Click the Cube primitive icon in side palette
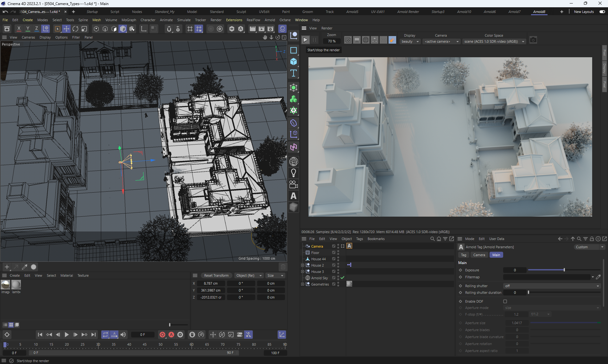This screenshot has height=364, width=608. pyautogui.click(x=294, y=62)
